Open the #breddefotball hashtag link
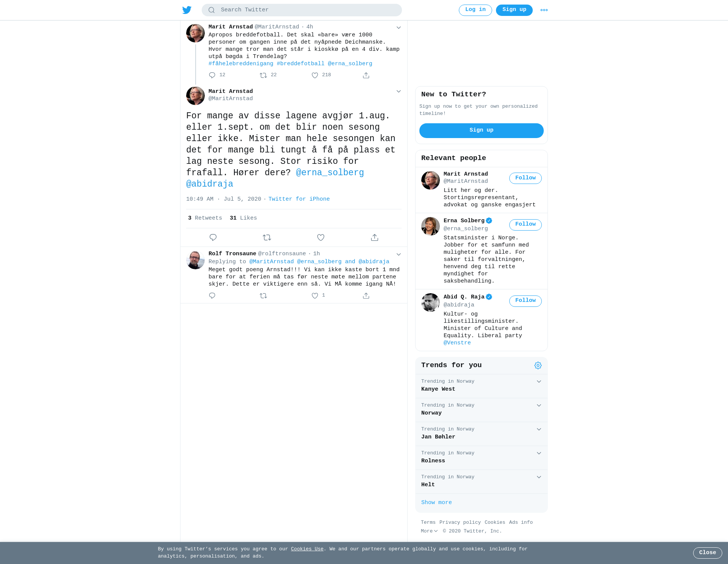728x564 pixels. (x=301, y=64)
